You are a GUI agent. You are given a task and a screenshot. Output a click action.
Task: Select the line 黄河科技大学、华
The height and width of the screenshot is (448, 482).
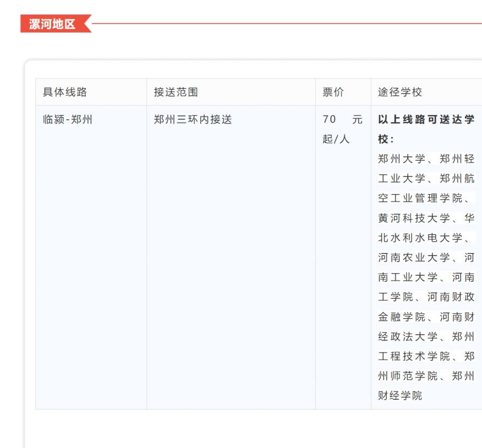click(x=426, y=218)
